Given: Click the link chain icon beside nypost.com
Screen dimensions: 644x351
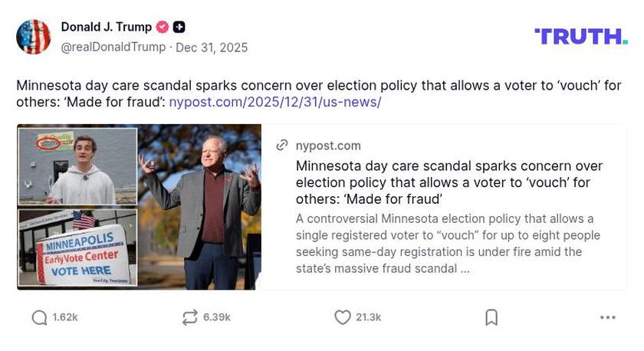Looking at the screenshot, I should [282, 146].
